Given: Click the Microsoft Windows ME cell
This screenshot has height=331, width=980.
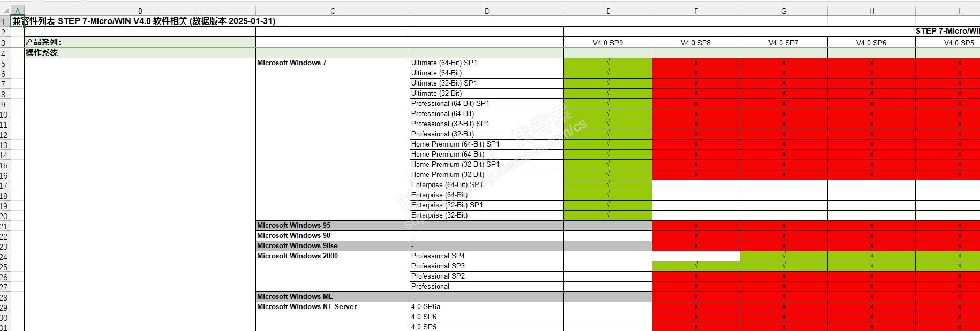Looking at the screenshot, I should (333, 297).
